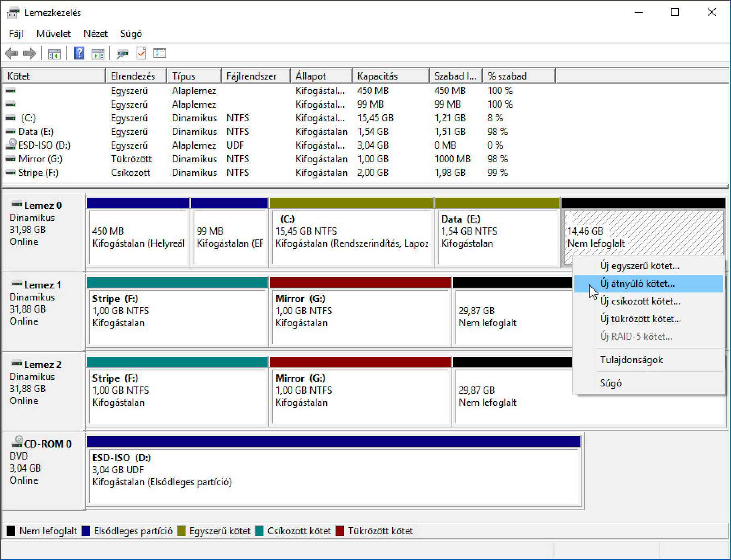Image resolution: width=731 pixels, height=560 pixels.
Task: Sort by the Állapot column header
Action: pos(321,76)
